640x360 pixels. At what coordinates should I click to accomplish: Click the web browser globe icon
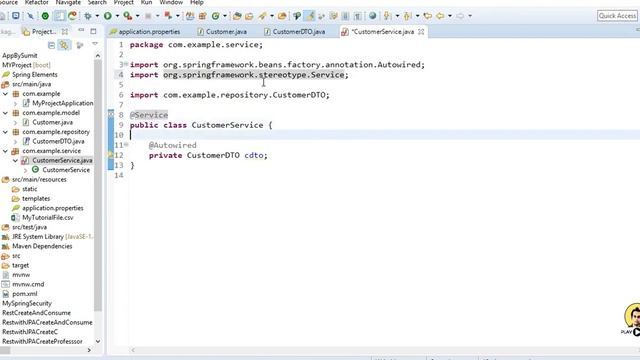[x=372, y=16]
